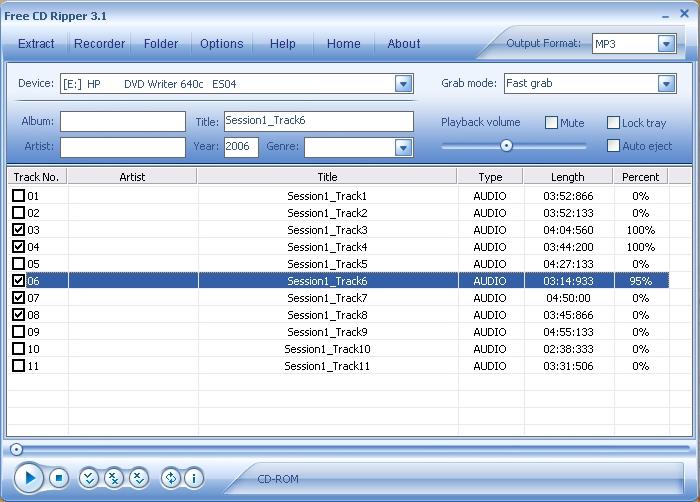Expand the Genre dropdown

click(403, 148)
